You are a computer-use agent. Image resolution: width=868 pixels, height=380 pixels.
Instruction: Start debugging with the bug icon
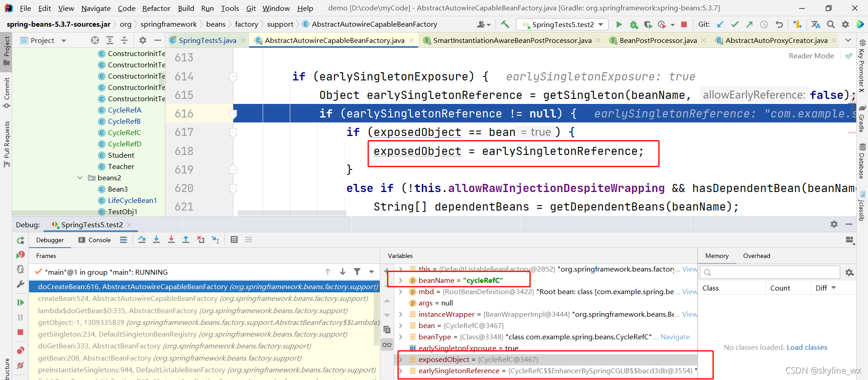pyautogui.click(x=634, y=24)
